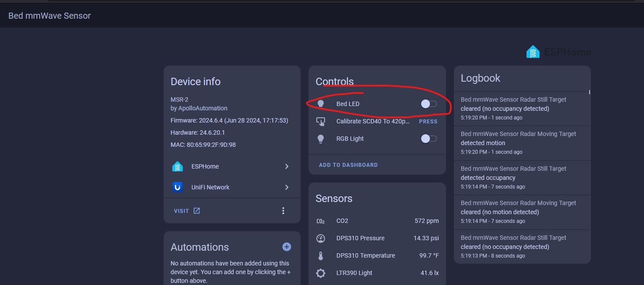Click the Logbook scrollbar
644x285 pixels.
tap(590, 92)
